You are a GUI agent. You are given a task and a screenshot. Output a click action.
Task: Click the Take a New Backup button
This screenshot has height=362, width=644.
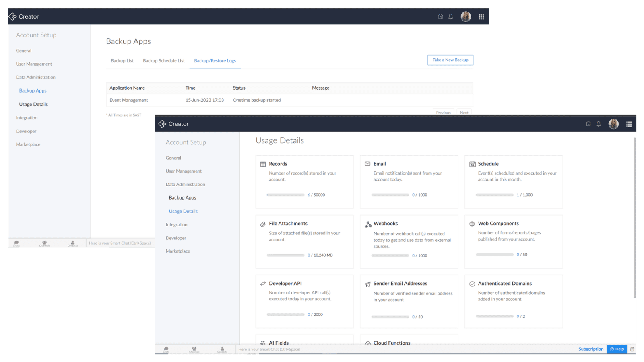[x=450, y=60]
